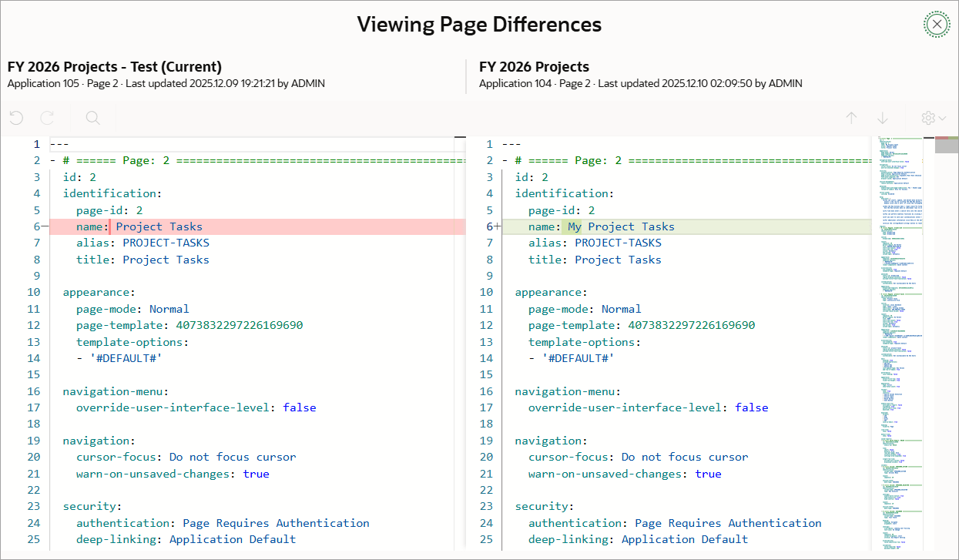Click right pane 'Application 104' details line
This screenshot has height=560, width=959.
pos(641,83)
